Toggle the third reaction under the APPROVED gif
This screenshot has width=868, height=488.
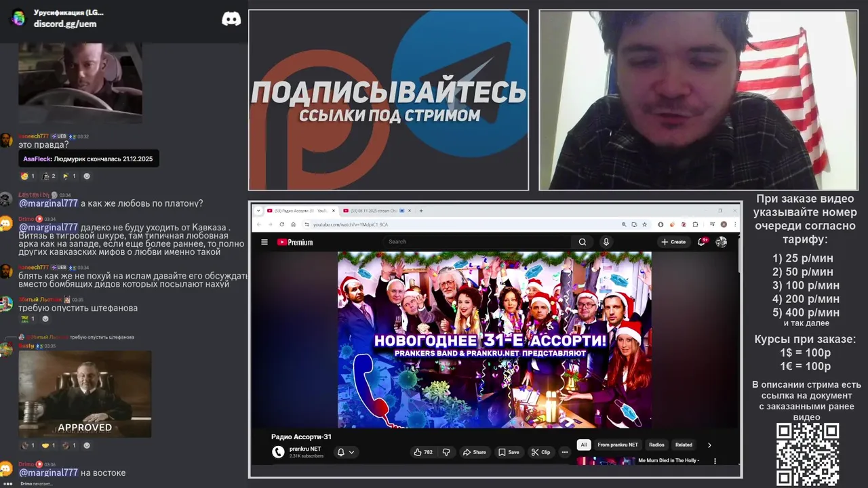[x=70, y=446]
